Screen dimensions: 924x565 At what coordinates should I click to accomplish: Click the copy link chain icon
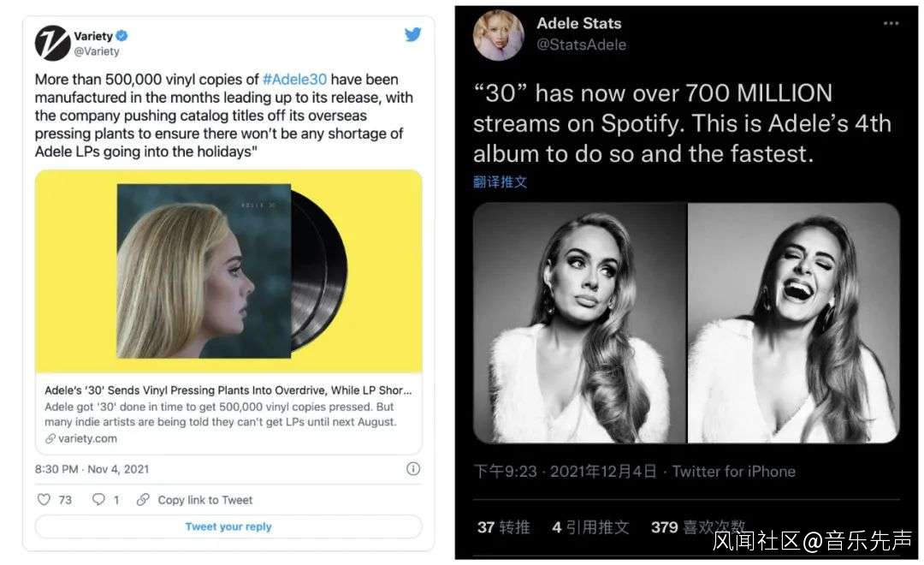(143, 499)
